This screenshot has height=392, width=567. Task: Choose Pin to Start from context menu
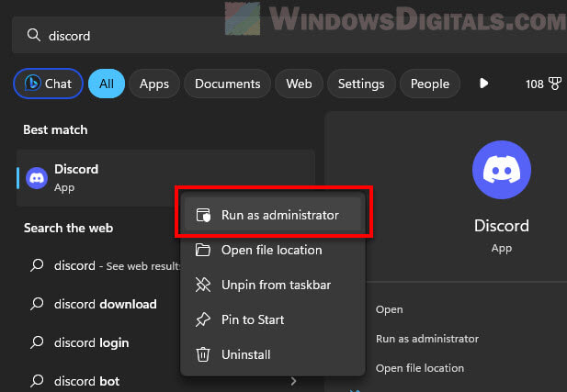(273, 319)
